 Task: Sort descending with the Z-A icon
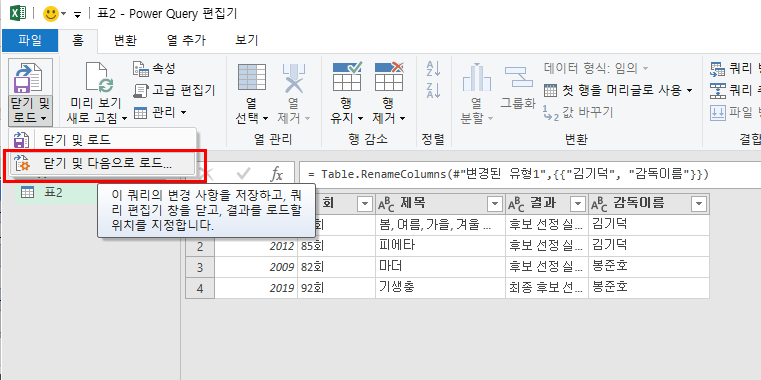(432, 90)
